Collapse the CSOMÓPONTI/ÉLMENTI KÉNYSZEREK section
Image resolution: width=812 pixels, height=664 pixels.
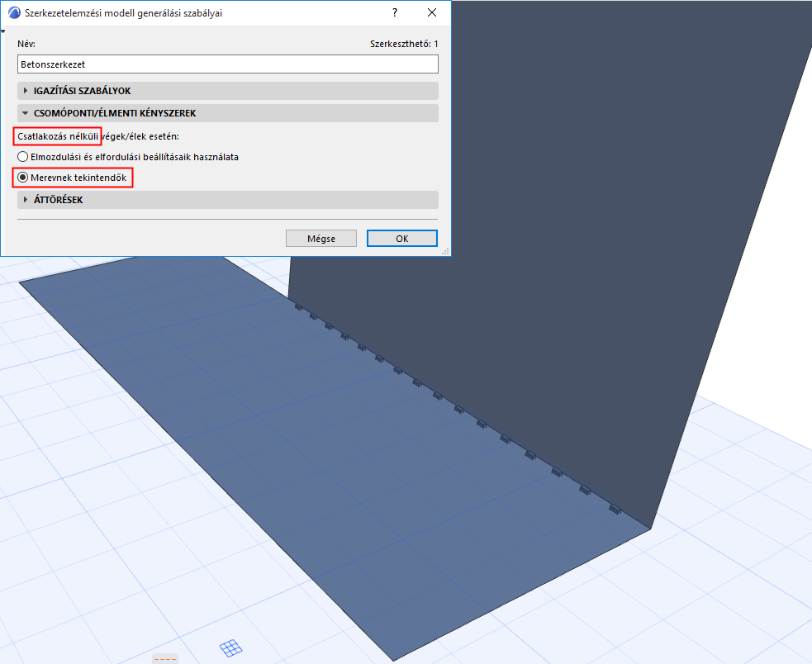pos(228,113)
